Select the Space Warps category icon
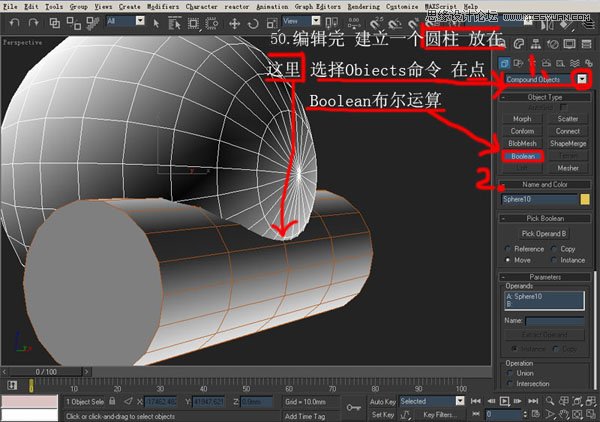 (574, 63)
